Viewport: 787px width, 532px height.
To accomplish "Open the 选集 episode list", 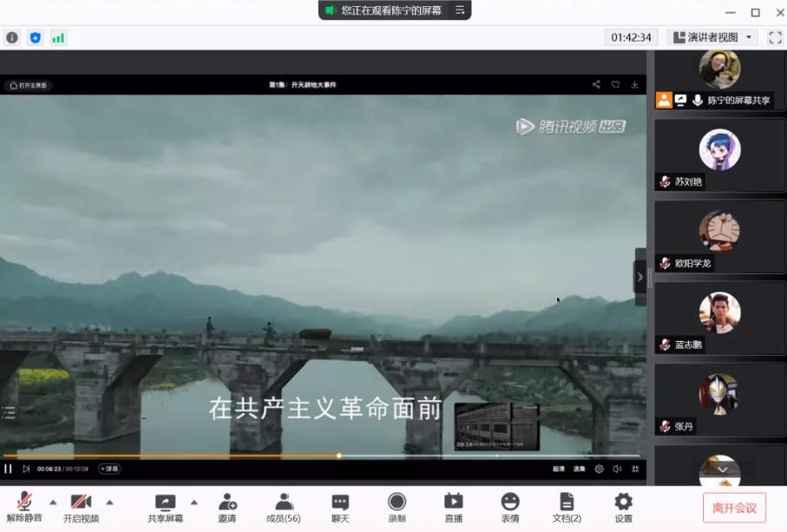I will pos(579,469).
